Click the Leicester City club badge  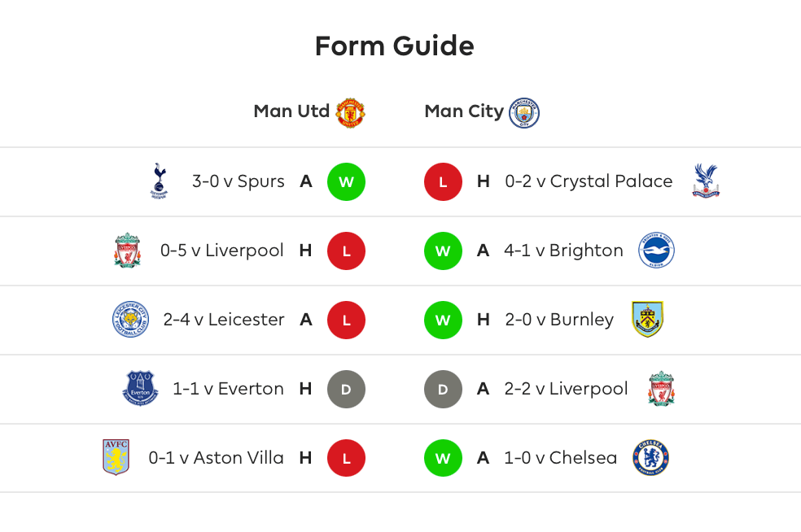[130, 320]
